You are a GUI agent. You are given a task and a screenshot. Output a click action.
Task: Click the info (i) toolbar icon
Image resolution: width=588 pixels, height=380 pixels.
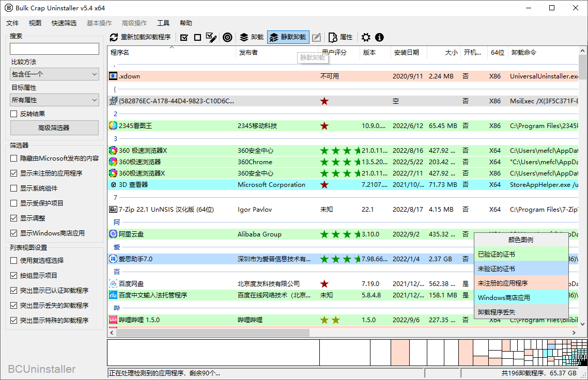pos(380,37)
